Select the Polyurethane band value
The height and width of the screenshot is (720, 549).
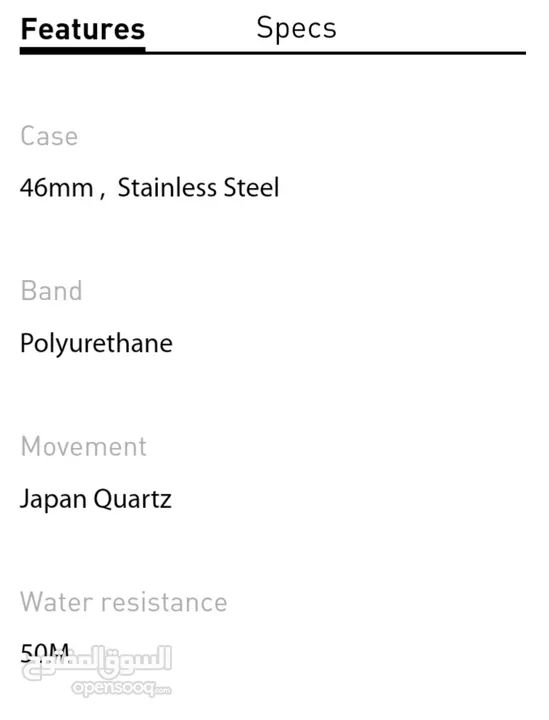click(96, 344)
